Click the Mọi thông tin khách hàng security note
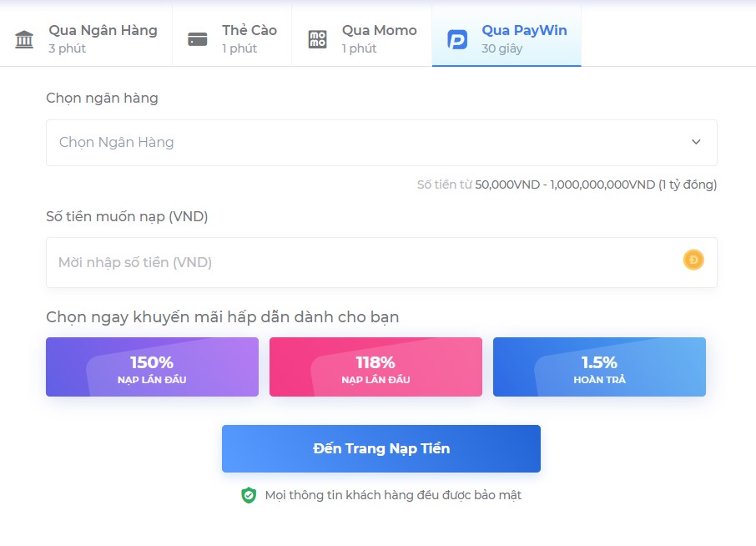The width and height of the screenshot is (756, 546). [393, 495]
